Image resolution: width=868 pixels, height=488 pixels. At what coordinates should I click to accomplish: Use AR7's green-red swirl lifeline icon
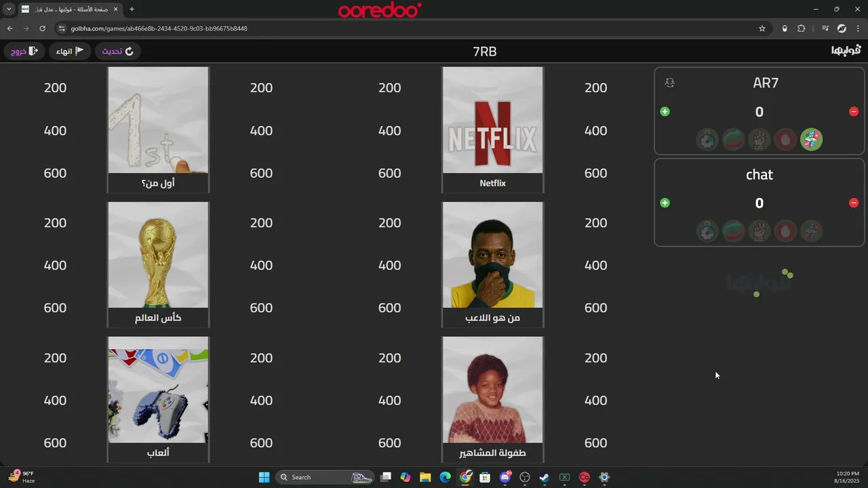733,140
